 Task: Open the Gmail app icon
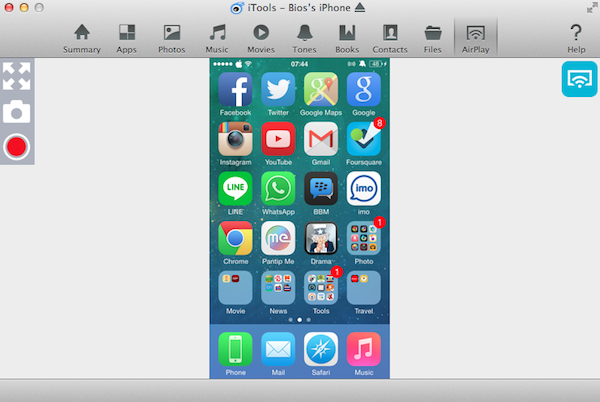coord(321,139)
